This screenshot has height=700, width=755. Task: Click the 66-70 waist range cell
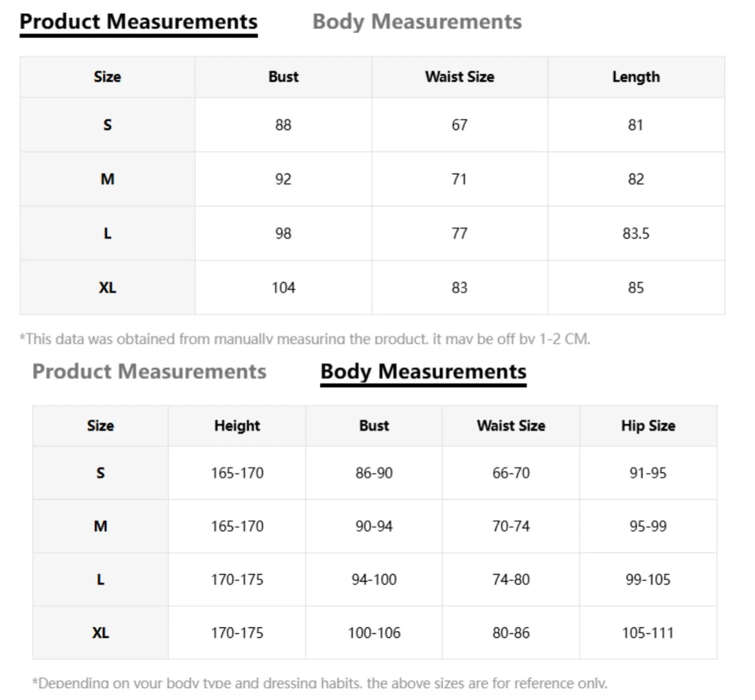pyautogui.click(x=511, y=473)
